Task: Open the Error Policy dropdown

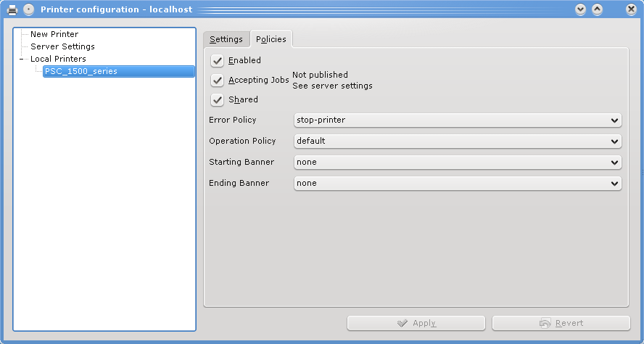Action: (458, 120)
